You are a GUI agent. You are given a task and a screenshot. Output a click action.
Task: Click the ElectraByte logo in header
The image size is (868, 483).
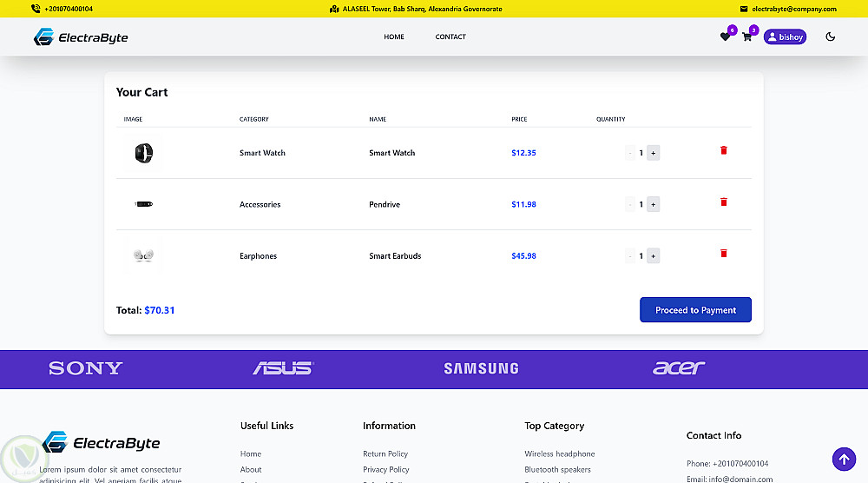(81, 37)
